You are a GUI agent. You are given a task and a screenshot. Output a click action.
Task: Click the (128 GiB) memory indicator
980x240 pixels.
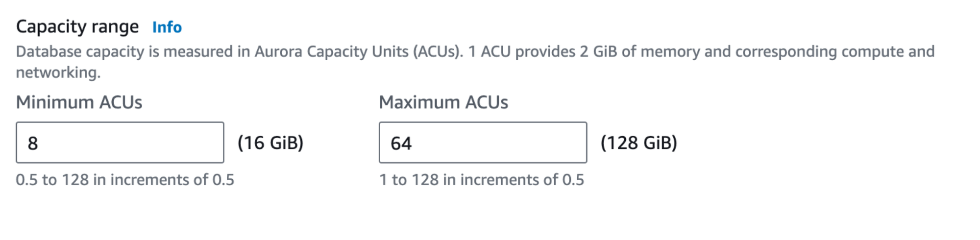pos(638,143)
